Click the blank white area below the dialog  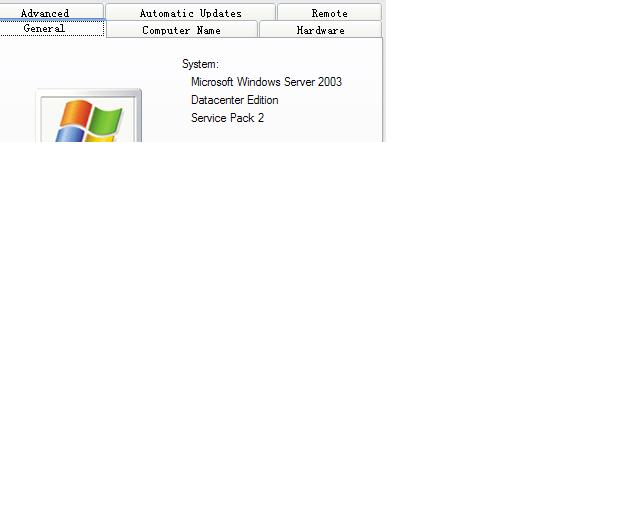pos(320,330)
